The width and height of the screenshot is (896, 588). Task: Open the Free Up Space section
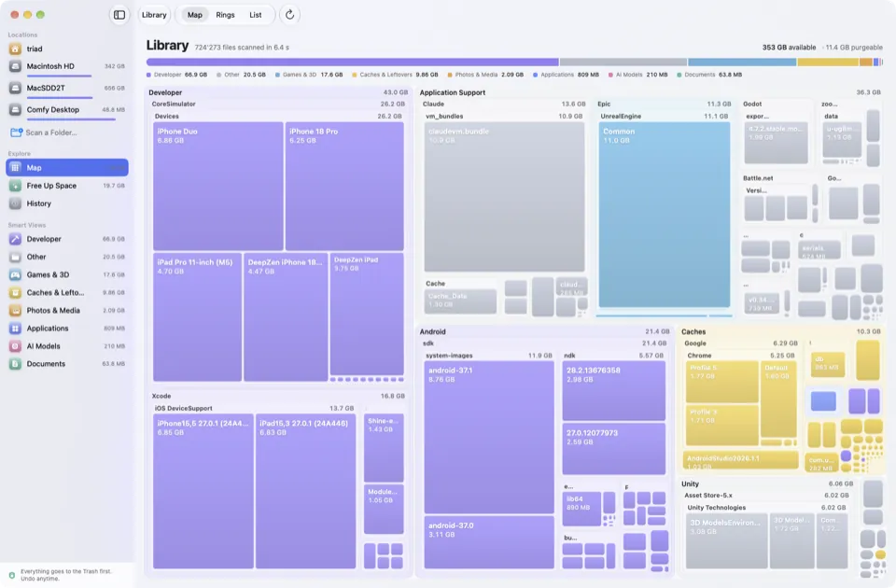(x=67, y=186)
